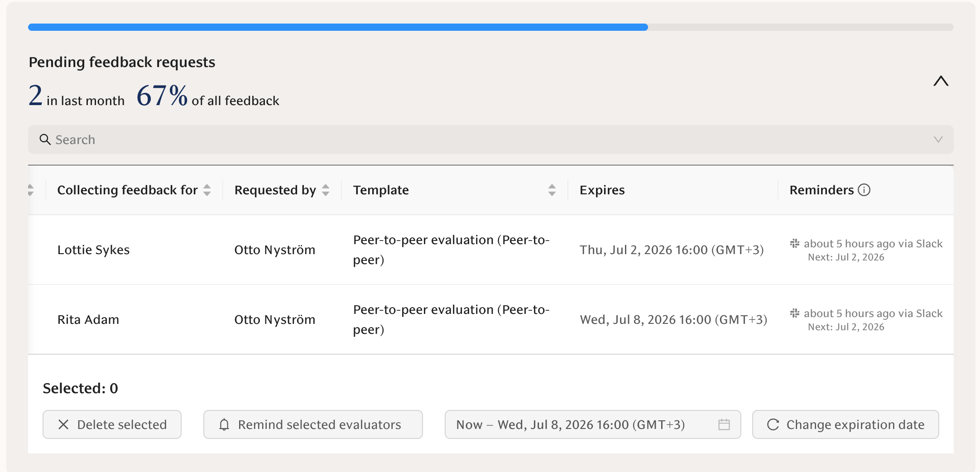Sort by Requested by column arrows
Image resolution: width=980 pixels, height=472 pixels.
[x=326, y=190]
